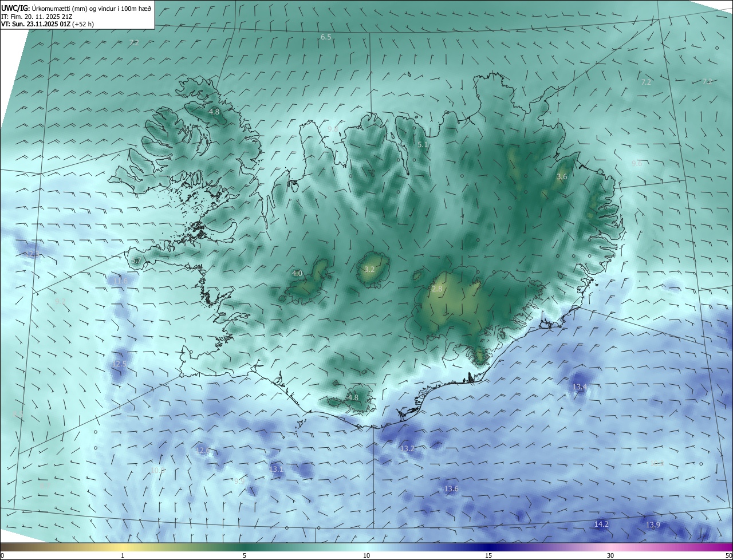Click the '13.4' value label on the map

point(580,387)
